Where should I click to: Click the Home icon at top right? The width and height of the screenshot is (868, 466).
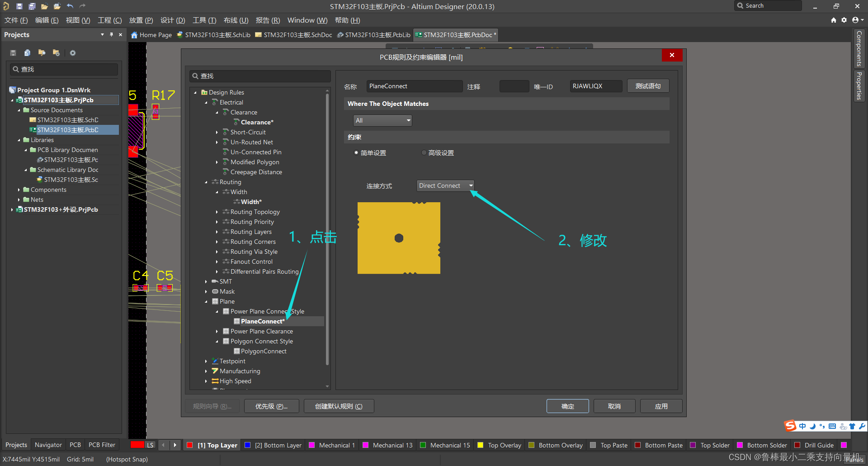[x=834, y=20]
